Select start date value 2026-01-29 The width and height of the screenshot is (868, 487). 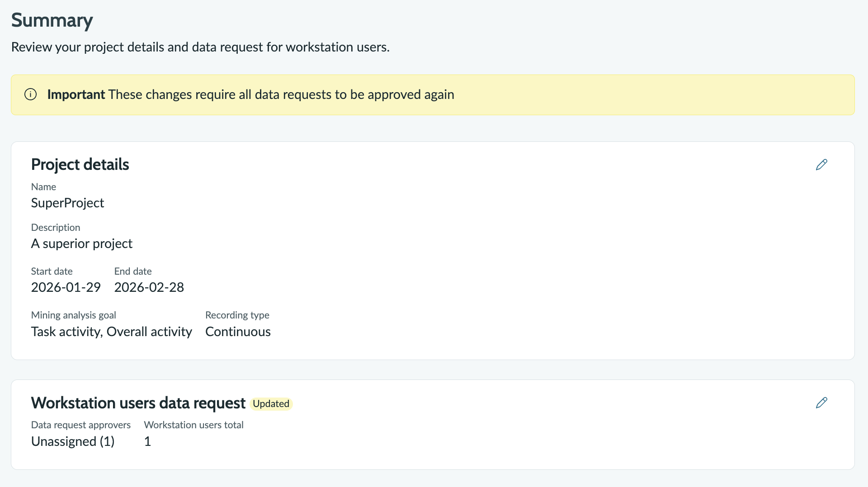[66, 287]
